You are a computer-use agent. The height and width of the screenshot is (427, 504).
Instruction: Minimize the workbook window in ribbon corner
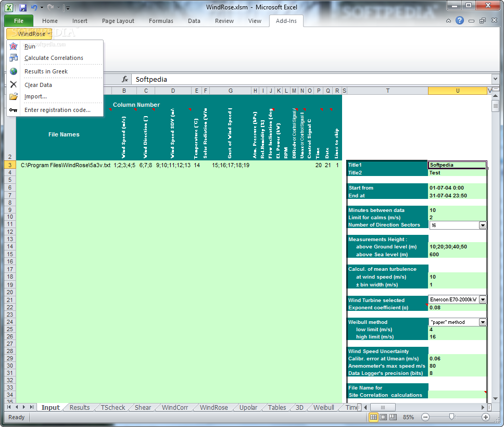click(x=471, y=21)
